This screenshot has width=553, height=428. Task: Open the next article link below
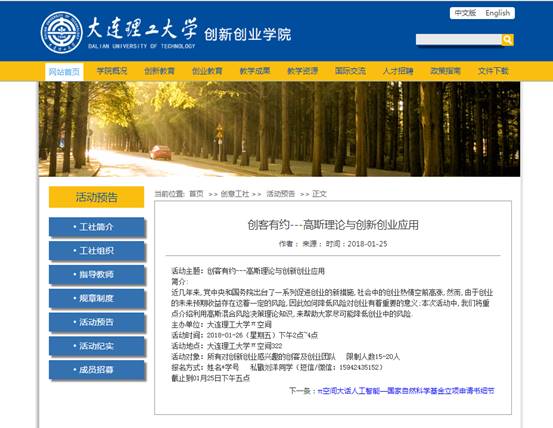pyautogui.click(x=406, y=391)
